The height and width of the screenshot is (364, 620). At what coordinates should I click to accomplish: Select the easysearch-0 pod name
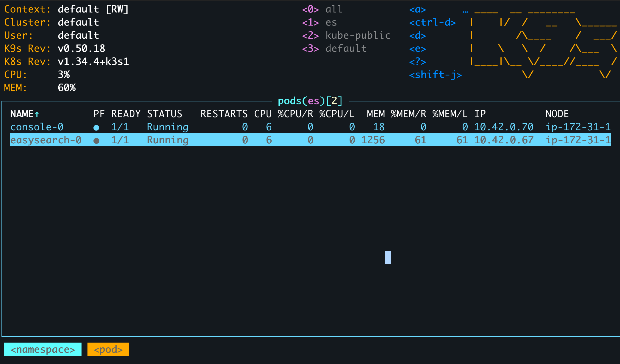click(x=46, y=140)
